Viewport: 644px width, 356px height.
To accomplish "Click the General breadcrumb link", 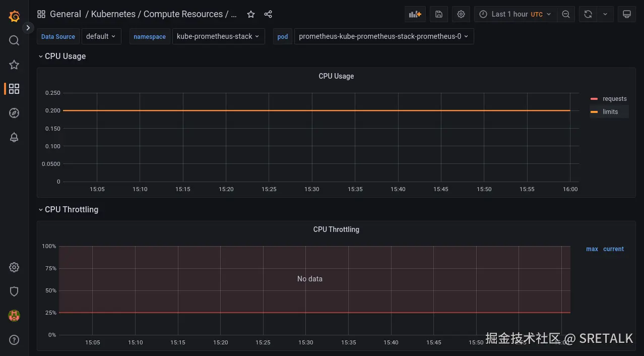I will [x=65, y=14].
